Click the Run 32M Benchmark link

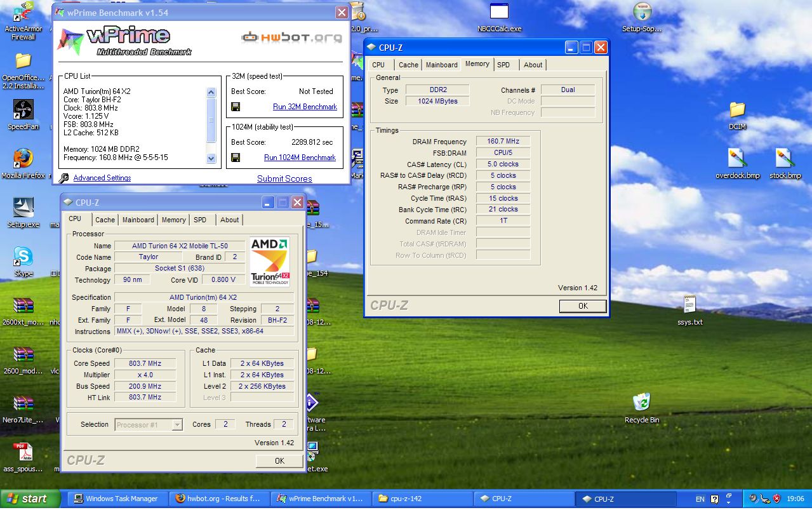pos(305,107)
